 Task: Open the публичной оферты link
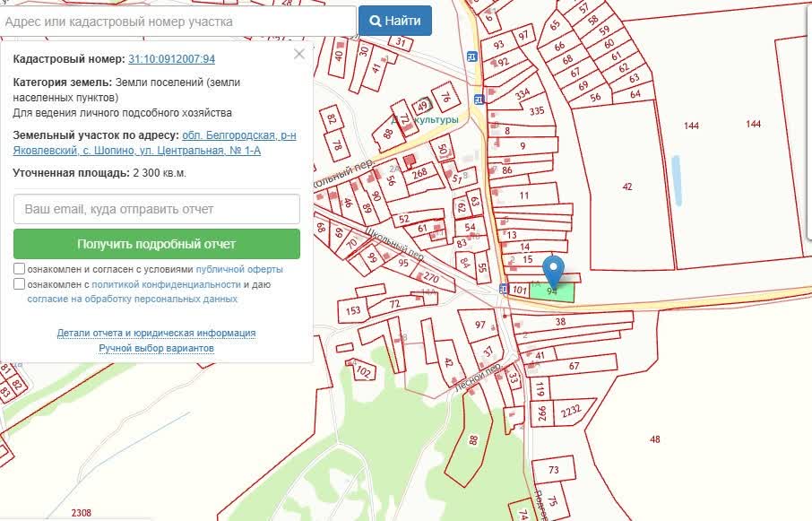click(x=239, y=269)
